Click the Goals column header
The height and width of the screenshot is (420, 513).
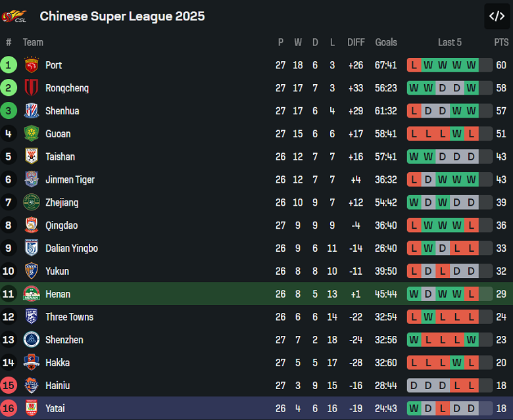386,42
